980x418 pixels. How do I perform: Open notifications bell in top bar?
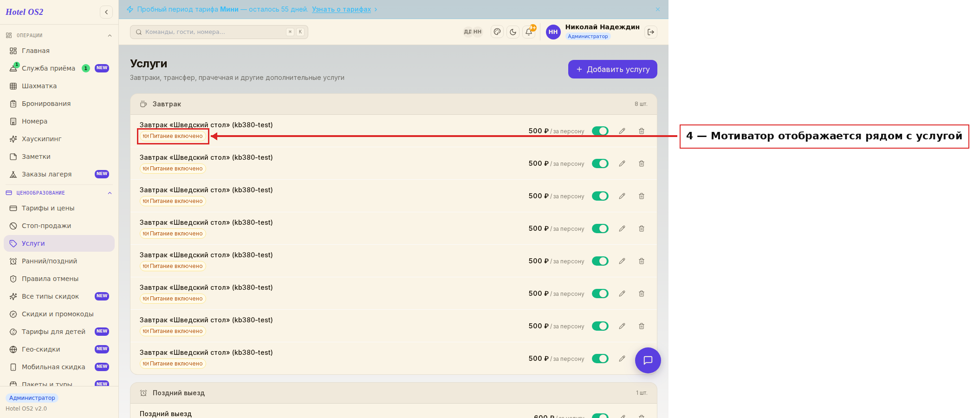[529, 32]
